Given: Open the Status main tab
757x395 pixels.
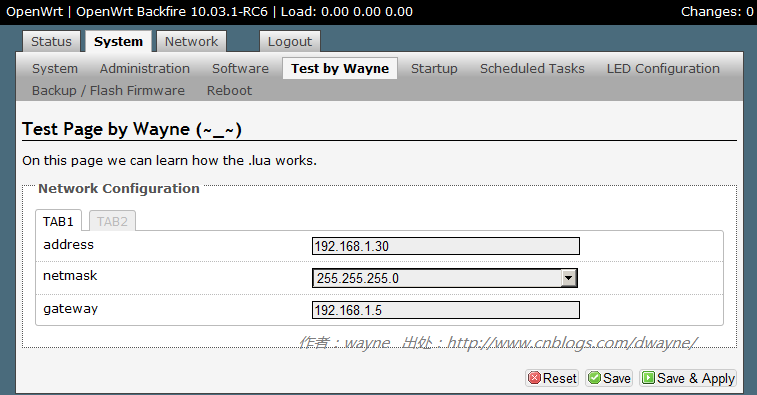Looking at the screenshot, I should pyautogui.click(x=51, y=42).
